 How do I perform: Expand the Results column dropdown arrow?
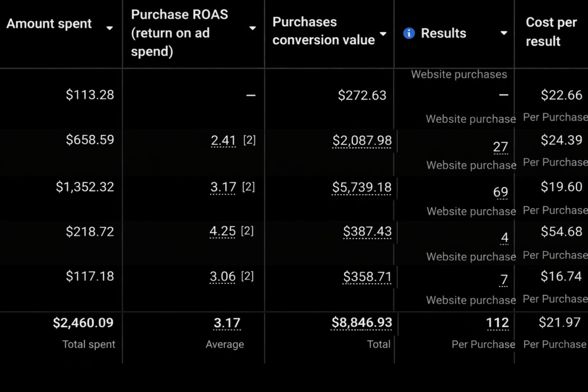point(504,33)
